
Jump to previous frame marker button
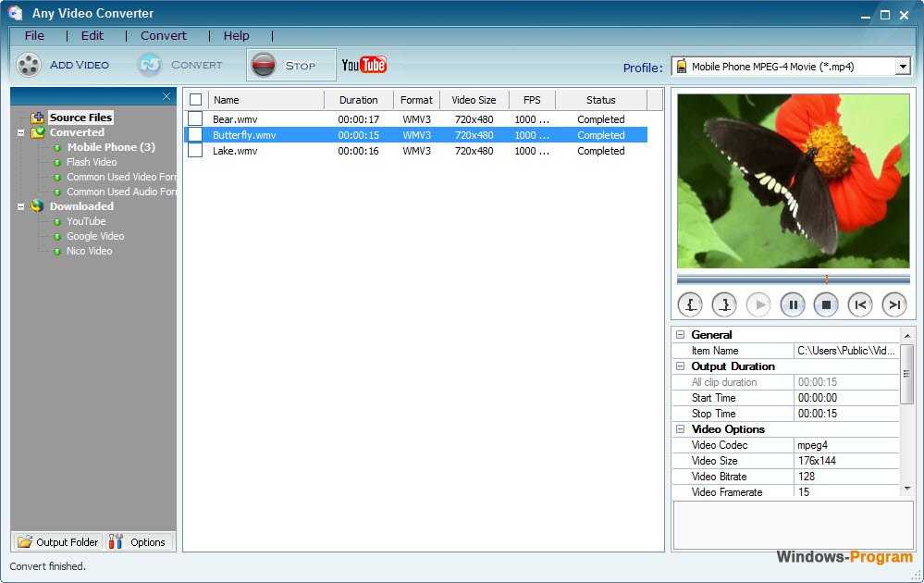click(860, 304)
